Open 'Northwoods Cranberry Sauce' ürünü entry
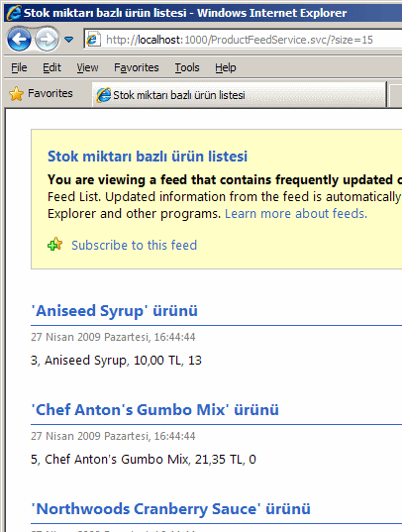 (170, 509)
